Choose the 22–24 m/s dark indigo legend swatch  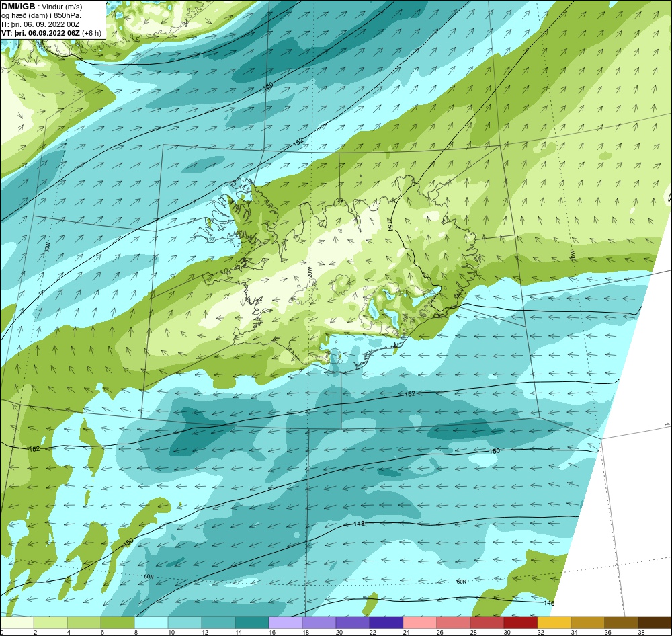[386, 623]
